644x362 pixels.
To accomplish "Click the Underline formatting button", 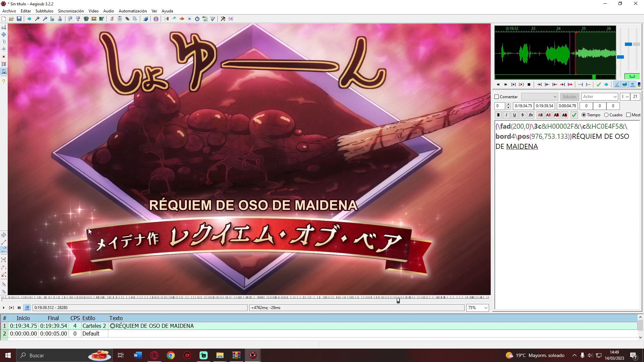I will 515,115.
